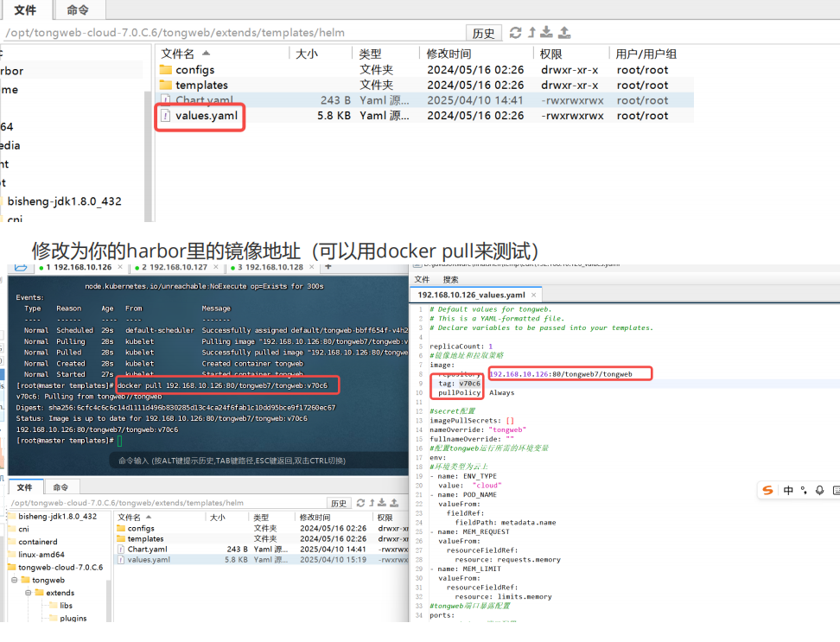Open templates folder in lower file list
Viewport: 840px width, 642px height.
click(x=140, y=539)
